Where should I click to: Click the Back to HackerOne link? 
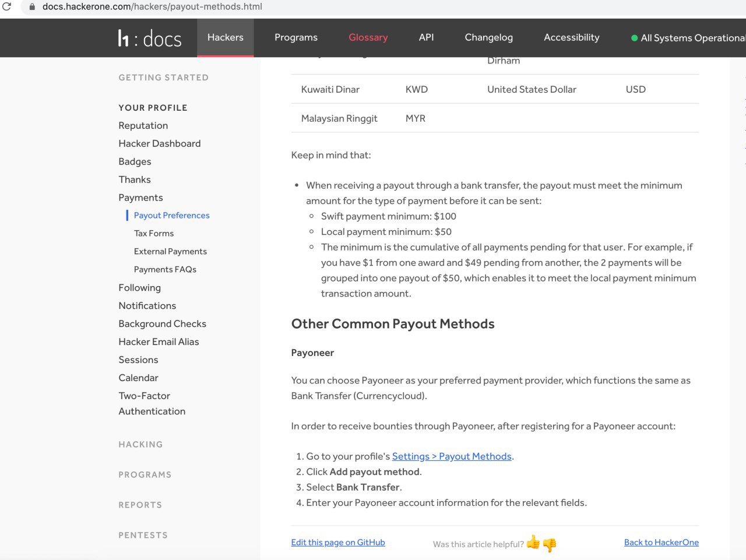point(661,543)
